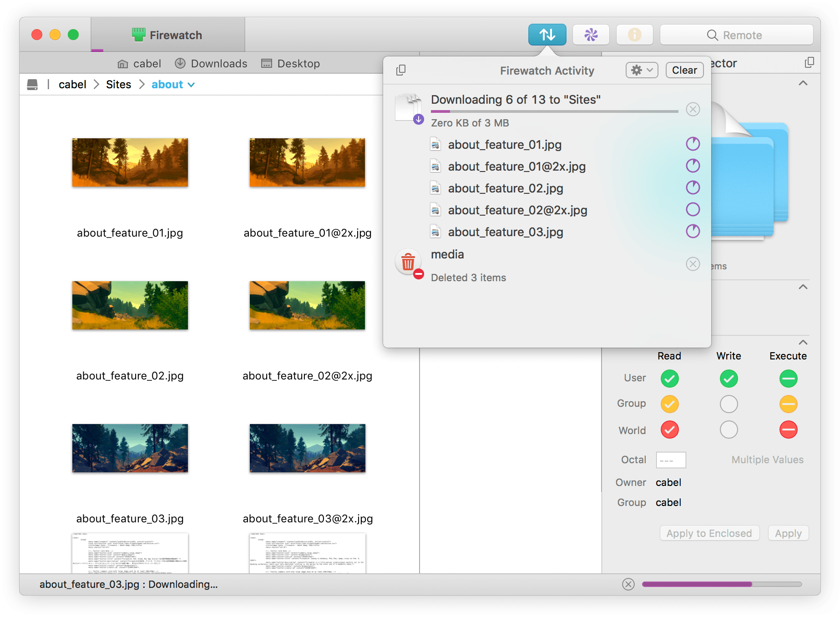The width and height of the screenshot is (840, 617).
Task: Toggle User Execute permission
Action: click(788, 379)
